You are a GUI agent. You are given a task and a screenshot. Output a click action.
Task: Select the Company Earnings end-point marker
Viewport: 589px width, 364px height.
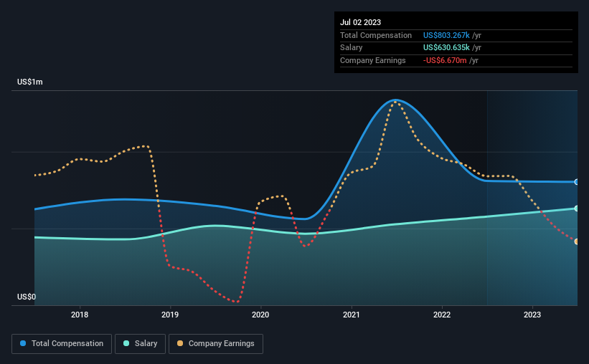pos(577,241)
